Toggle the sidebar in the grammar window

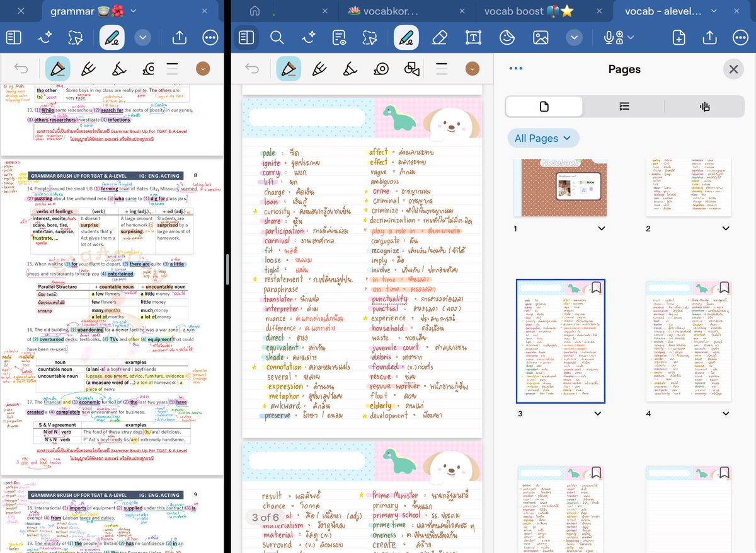(x=14, y=38)
